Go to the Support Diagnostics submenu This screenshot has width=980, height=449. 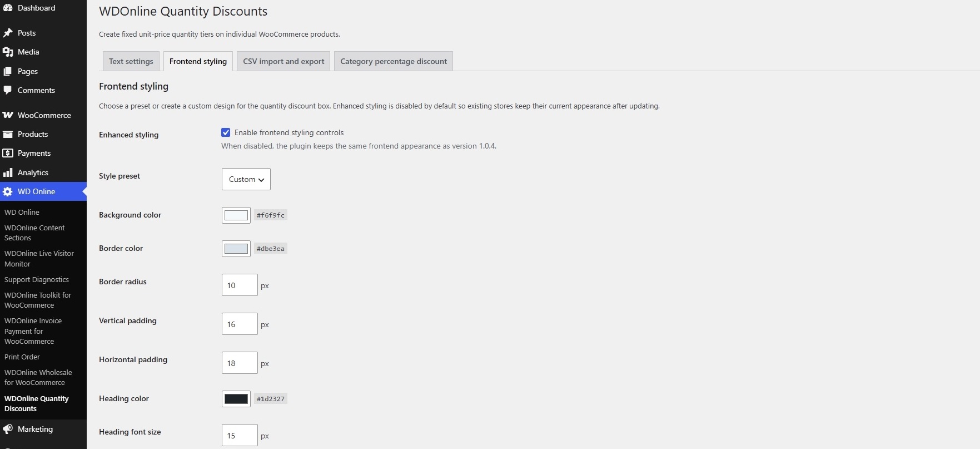coord(37,279)
